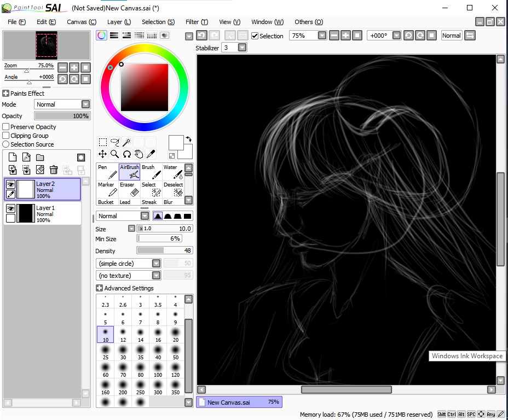Collapse the Paints Effect section
The width and height of the screenshot is (508, 420).
5,93
